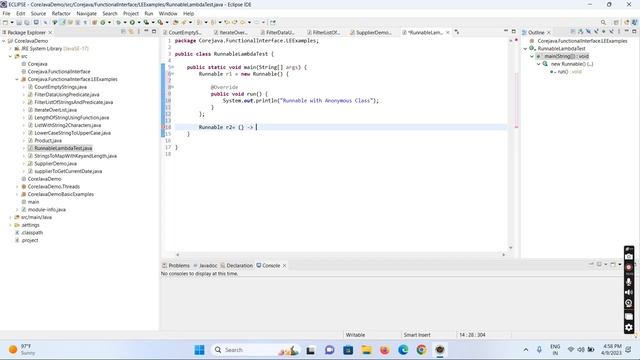Click the Save toolbar icon
Viewport: 640px width, 360px height.
19,22
